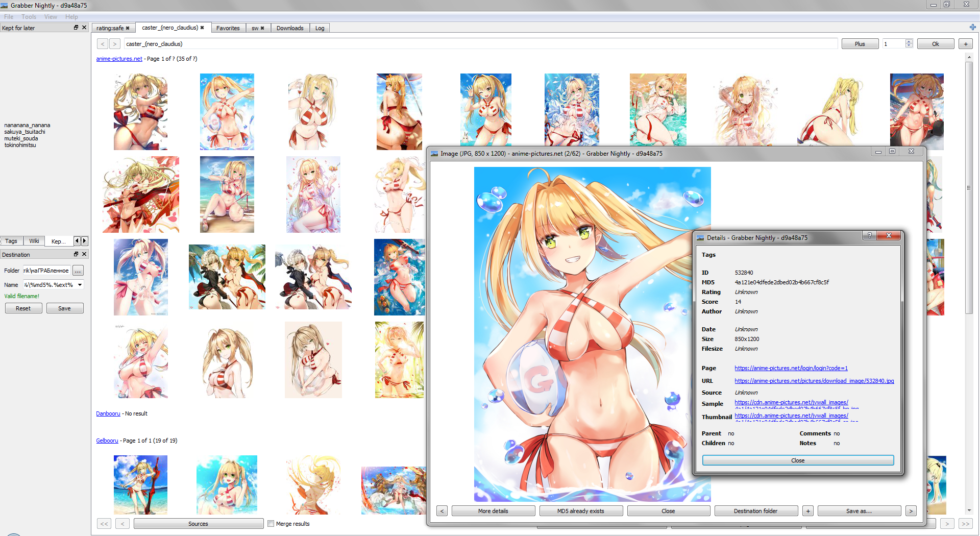Open the Name filename format dropdown

tap(80, 285)
